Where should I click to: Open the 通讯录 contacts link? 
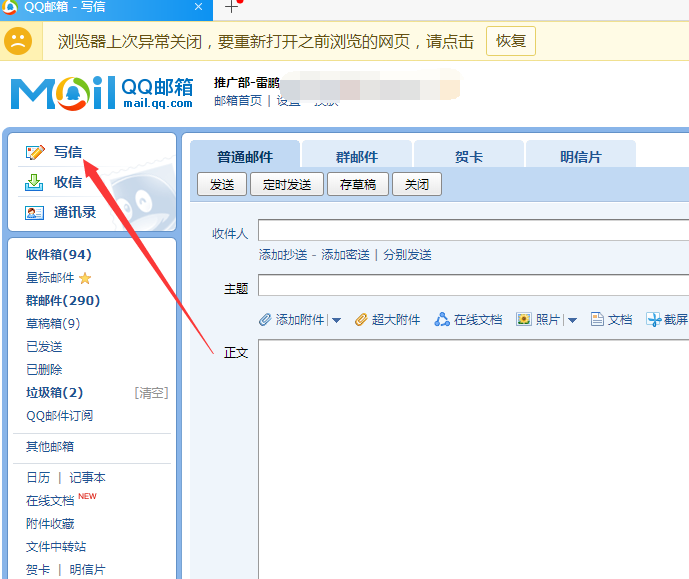click(x=75, y=212)
